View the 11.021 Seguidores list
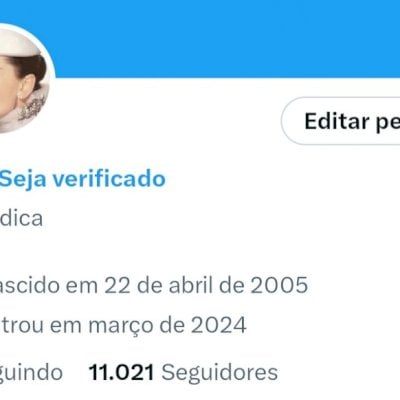The height and width of the screenshot is (400, 400). point(183,372)
